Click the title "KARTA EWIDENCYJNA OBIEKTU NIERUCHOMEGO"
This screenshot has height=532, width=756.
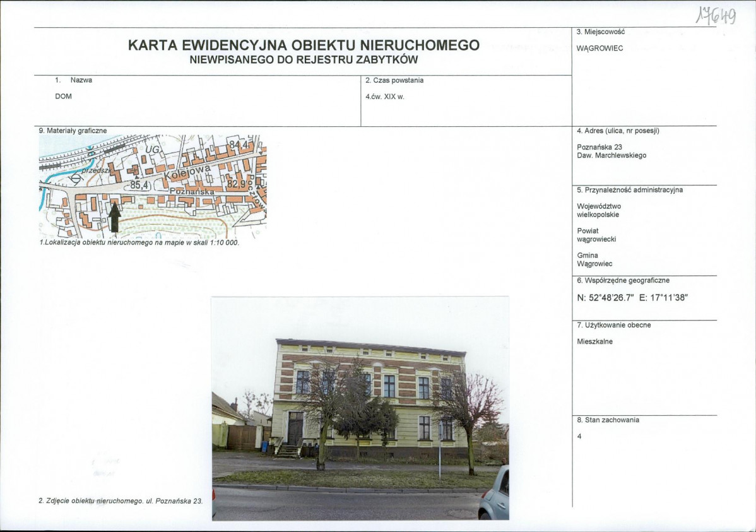[304, 45]
